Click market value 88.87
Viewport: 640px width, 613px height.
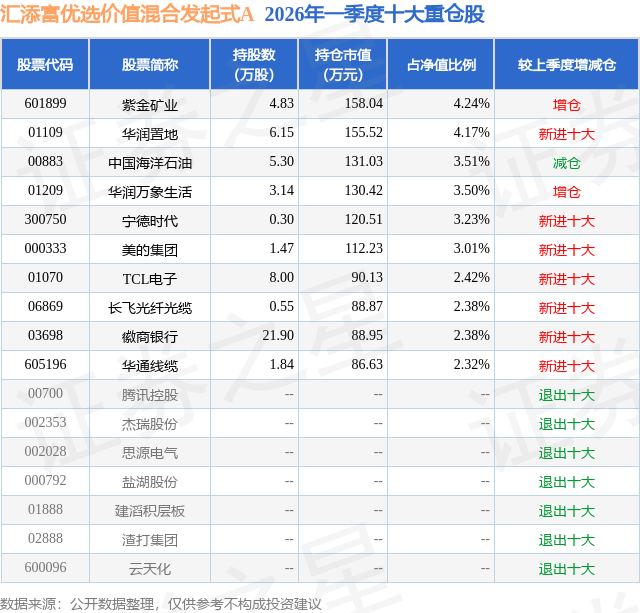367,306
